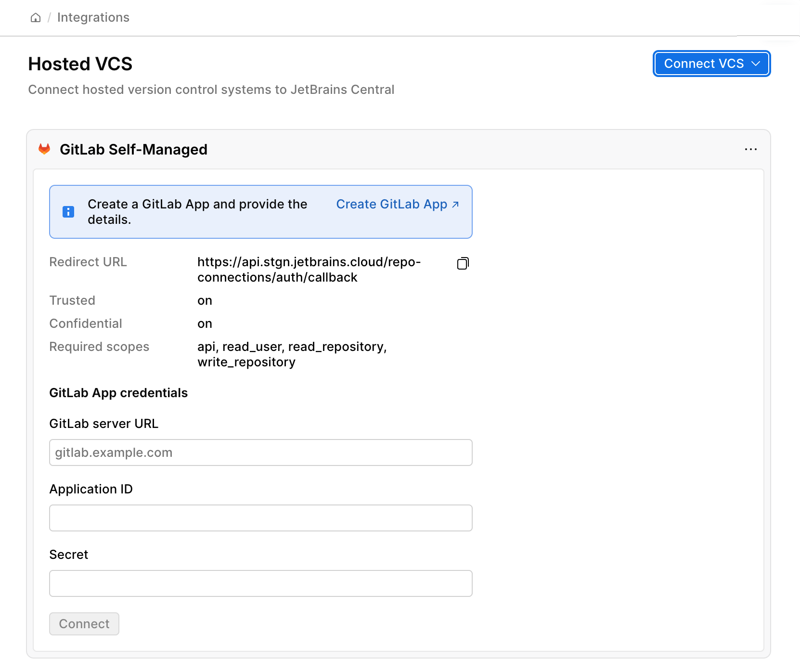Open the Create GitLab App link
The height and width of the screenshot is (672, 800).
[398, 204]
